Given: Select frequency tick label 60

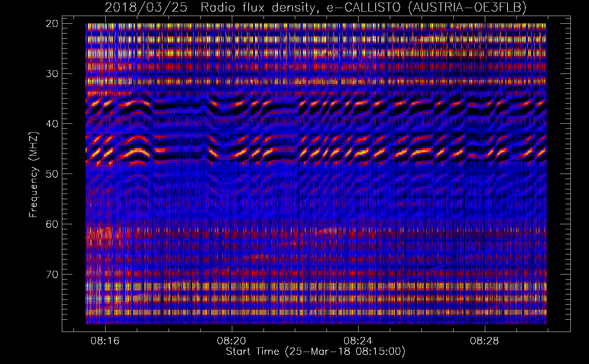Looking at the screenshot, I should pyautogui.click(x=52, y=224).
